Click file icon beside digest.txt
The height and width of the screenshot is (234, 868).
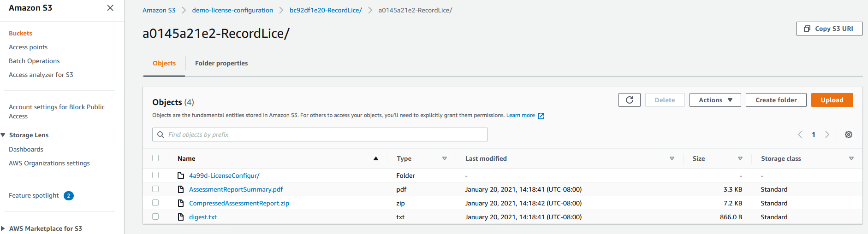[x=181, y=217]
